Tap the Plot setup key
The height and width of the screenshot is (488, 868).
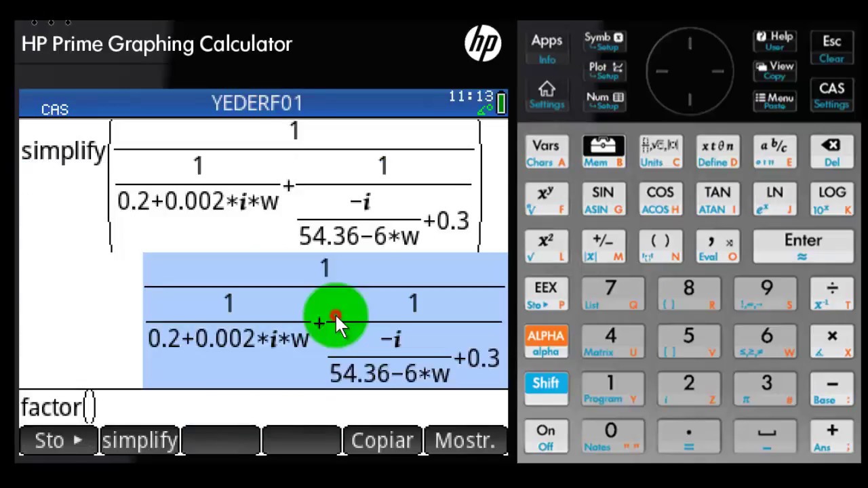(x=605, y=70)
